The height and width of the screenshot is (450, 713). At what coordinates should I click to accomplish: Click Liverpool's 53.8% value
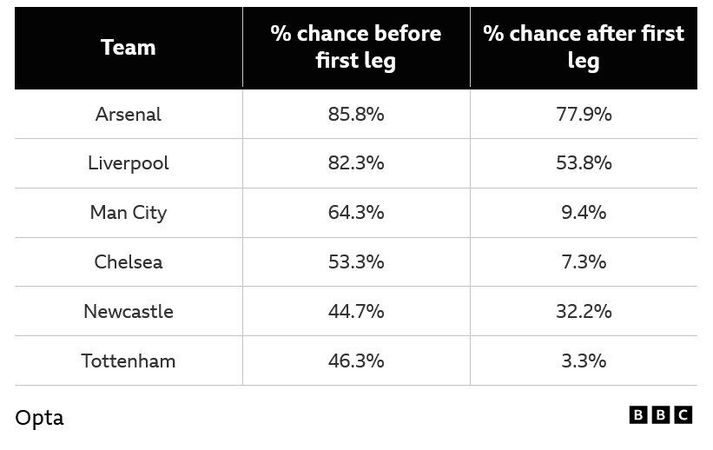[x=584, y=163]
